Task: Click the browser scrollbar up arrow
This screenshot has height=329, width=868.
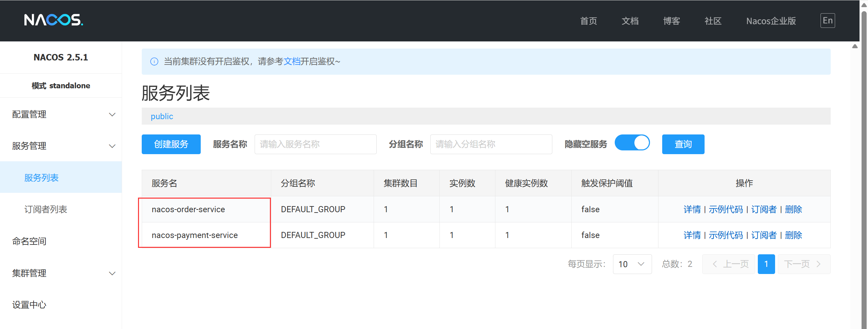Action: coord(864,5)
